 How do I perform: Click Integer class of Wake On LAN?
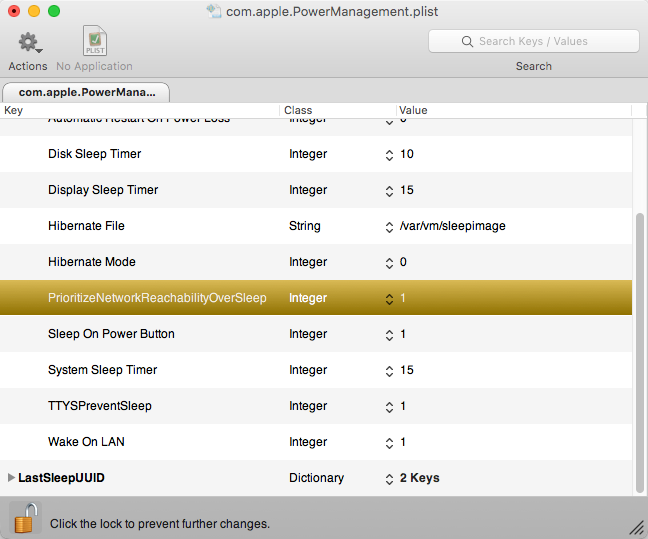click(308, 441)
